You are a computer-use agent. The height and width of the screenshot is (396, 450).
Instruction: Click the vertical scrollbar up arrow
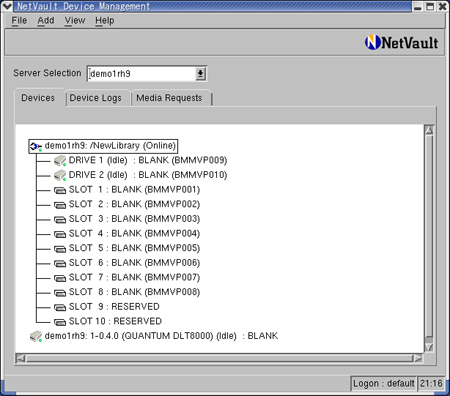click(x=429, y=130)
